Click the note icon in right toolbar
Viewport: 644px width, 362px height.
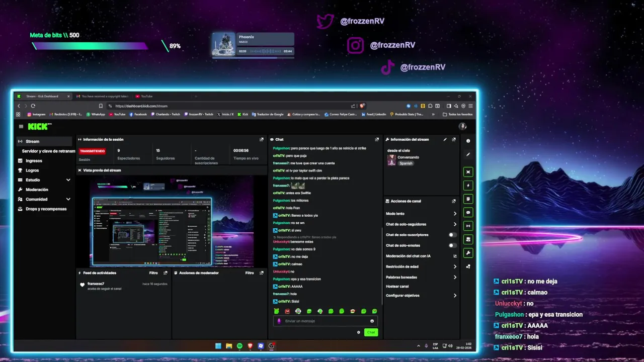point(468,199)
